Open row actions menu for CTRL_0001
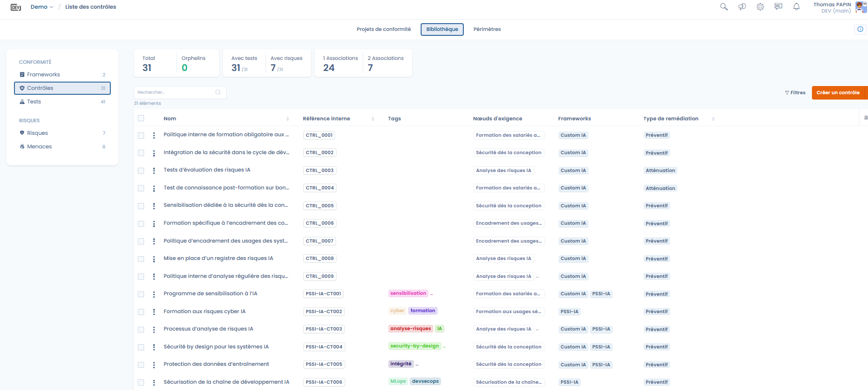Screen dimensions: 868x390 (154, 135)
